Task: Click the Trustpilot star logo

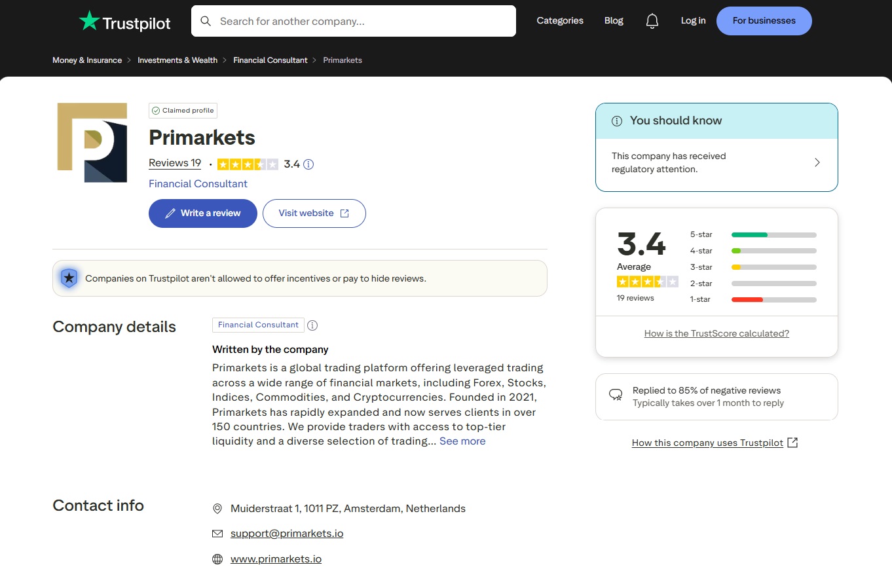Action: click(88, 20)
